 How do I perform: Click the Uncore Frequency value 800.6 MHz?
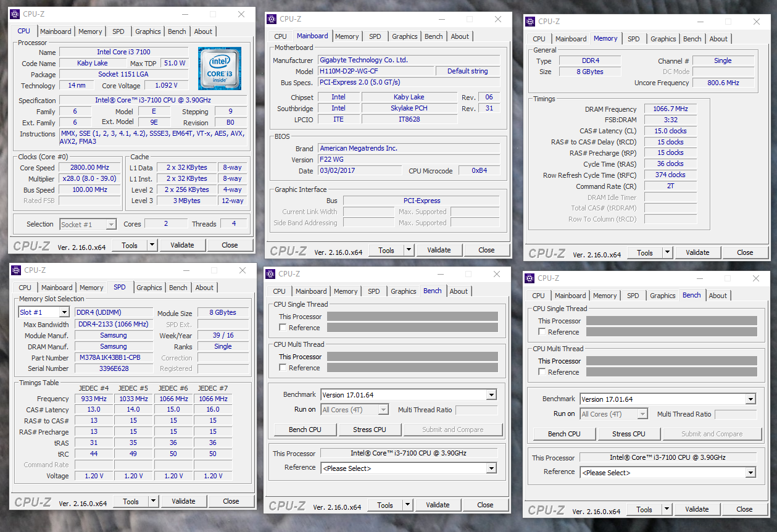723,83
